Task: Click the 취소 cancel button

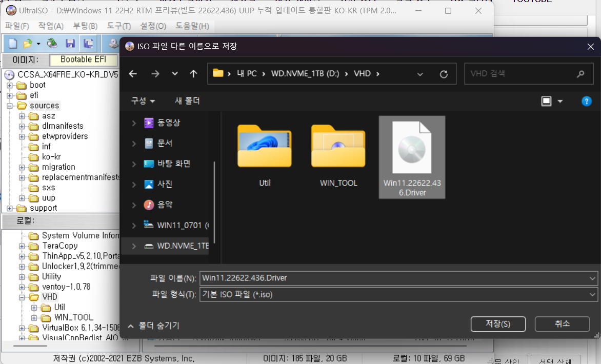Action: click(562, 324)
